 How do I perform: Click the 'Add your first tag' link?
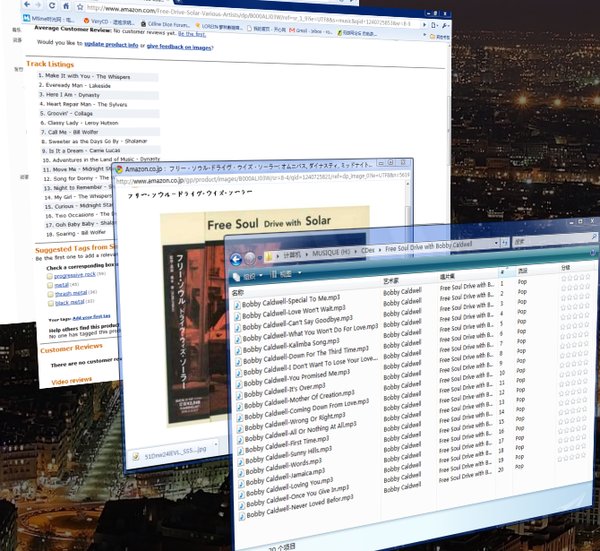pyautogui.click(x=91, y=317)
